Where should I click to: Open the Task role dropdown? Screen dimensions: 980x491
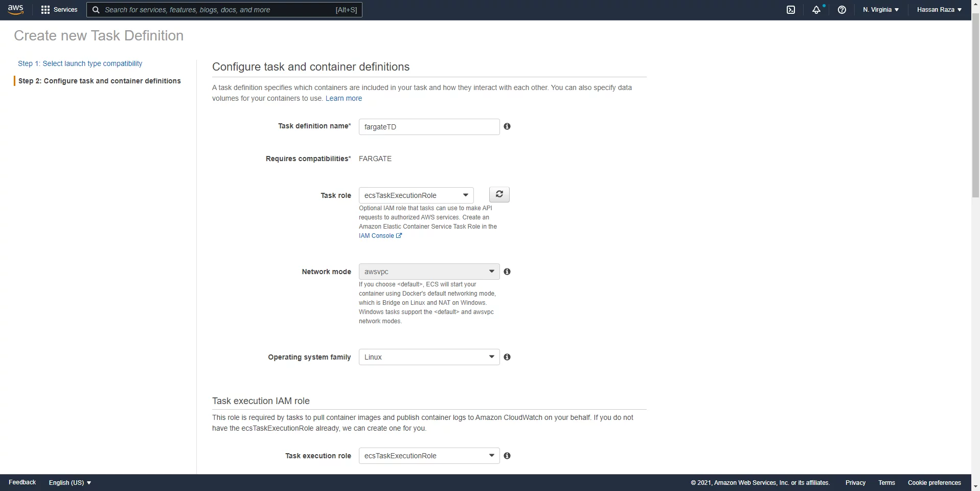tap(416, 195)
